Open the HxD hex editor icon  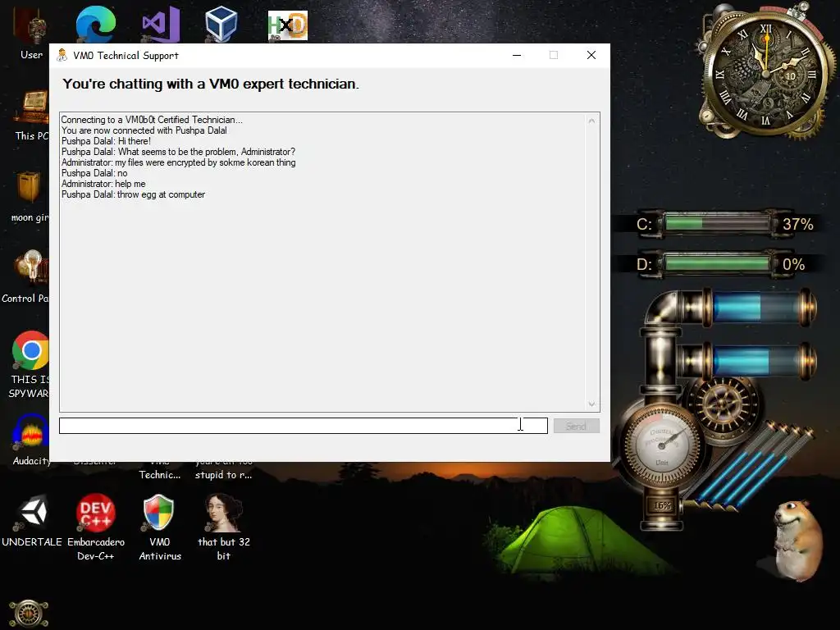[288, 25]
